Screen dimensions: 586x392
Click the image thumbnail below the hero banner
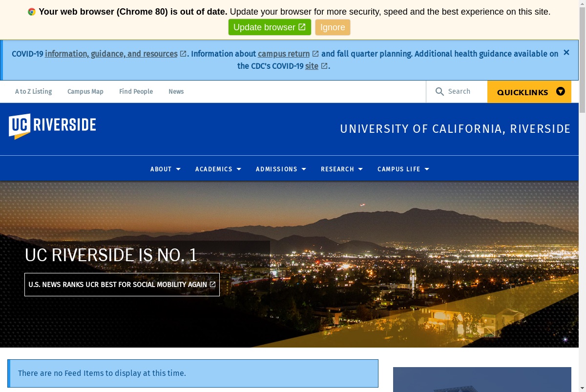(x=482, y=379)
